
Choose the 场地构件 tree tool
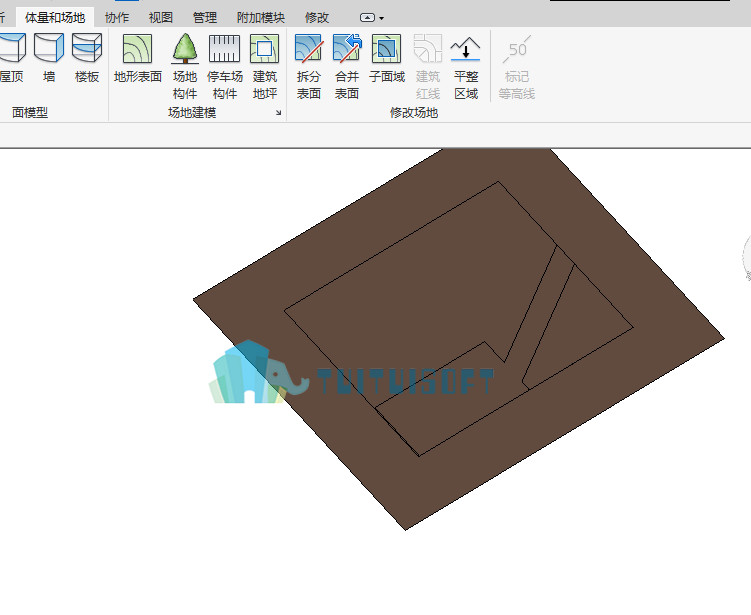pos(185,66)
